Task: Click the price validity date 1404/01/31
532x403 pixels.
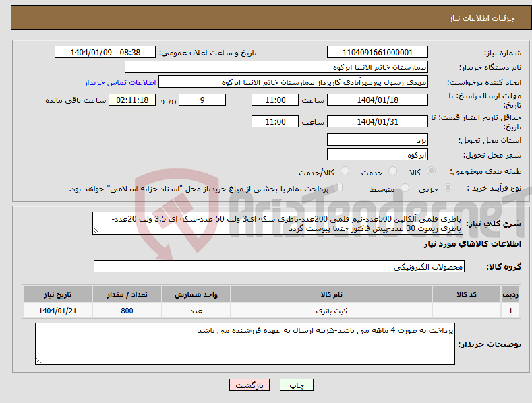Action: click(x=378, y=121)
